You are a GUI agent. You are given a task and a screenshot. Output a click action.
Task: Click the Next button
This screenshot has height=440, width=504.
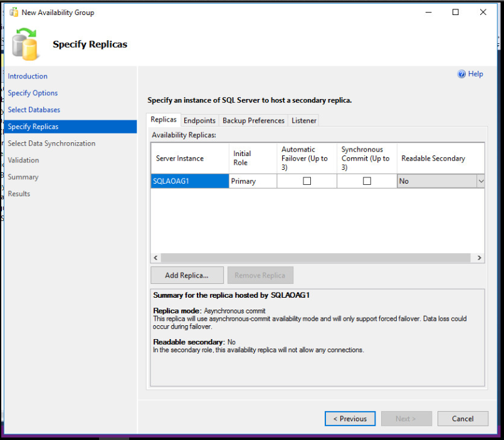point(406,419)
